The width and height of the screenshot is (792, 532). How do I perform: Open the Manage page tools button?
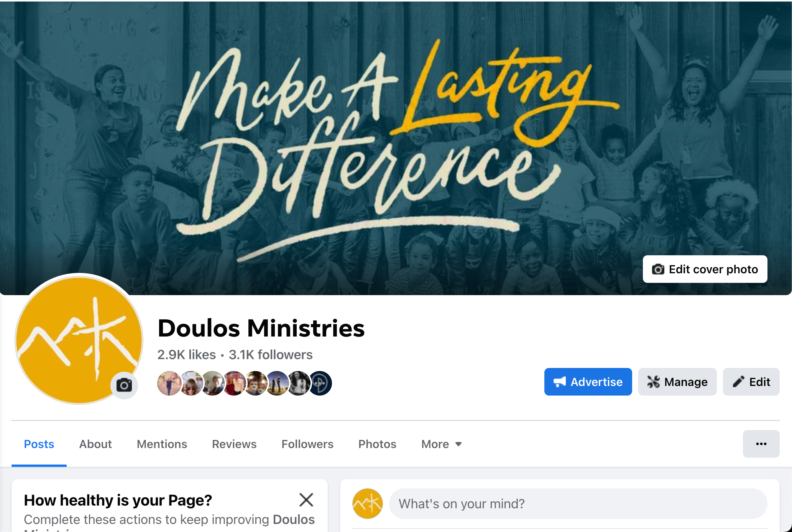point(677,382)
